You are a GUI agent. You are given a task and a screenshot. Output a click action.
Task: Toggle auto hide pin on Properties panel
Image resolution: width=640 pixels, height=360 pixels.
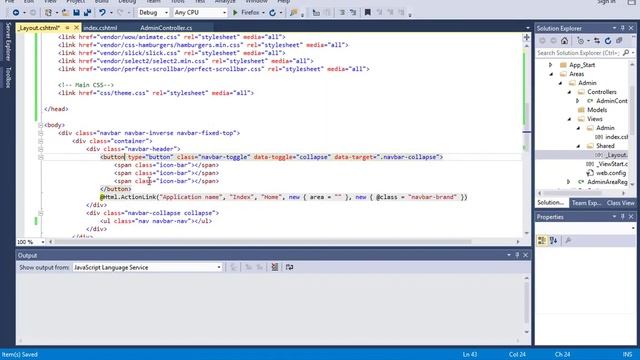tap(622, 216)
